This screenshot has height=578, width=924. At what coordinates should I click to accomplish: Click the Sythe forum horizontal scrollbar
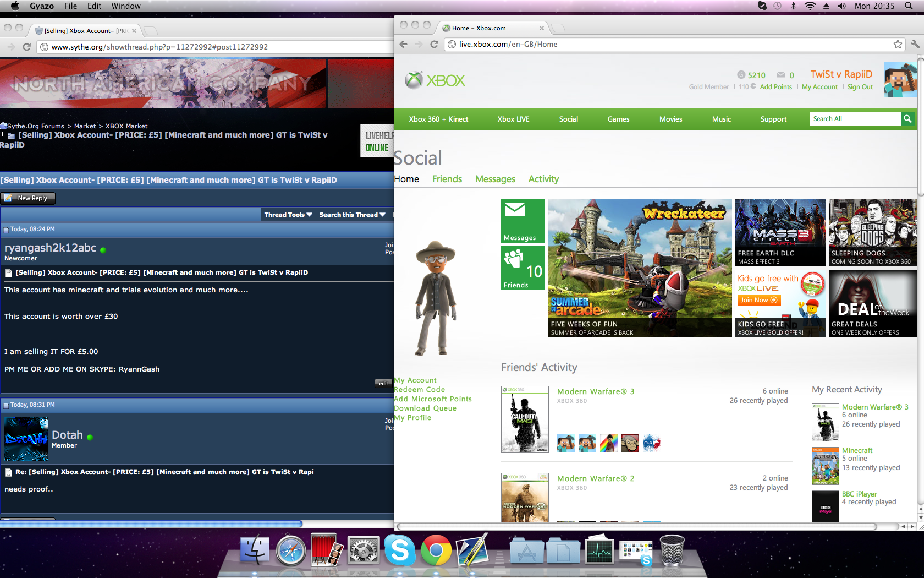coord(151,524)
